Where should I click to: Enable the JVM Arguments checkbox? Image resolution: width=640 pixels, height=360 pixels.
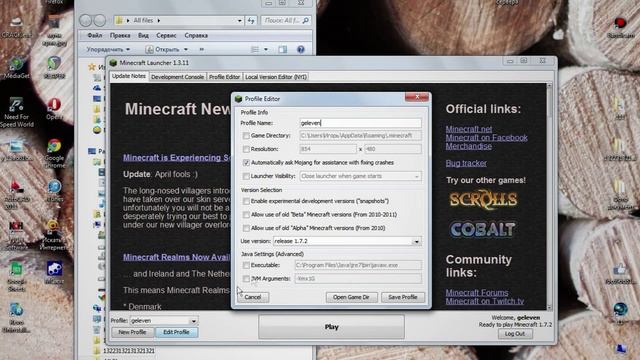tap(246, 279)
